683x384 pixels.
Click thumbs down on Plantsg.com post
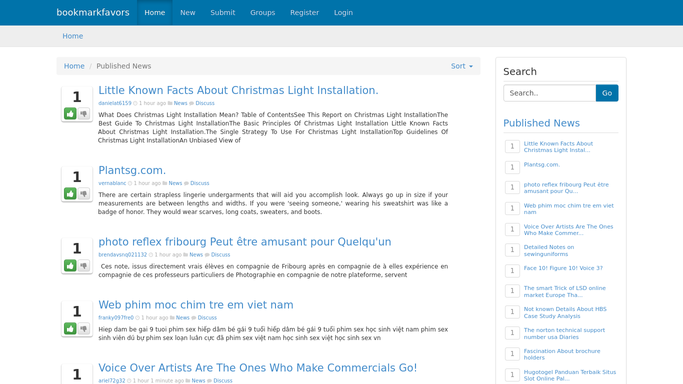pos(84,194)
